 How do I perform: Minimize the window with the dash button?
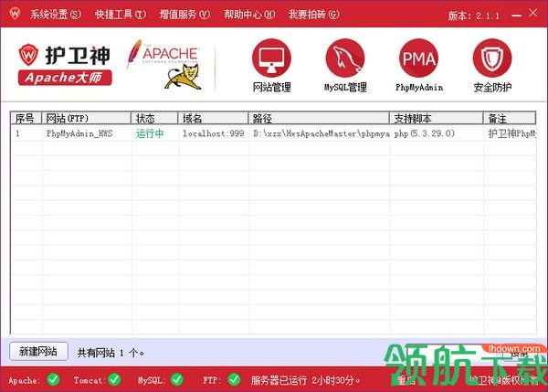pyautogui.click(x=516, y=16)
